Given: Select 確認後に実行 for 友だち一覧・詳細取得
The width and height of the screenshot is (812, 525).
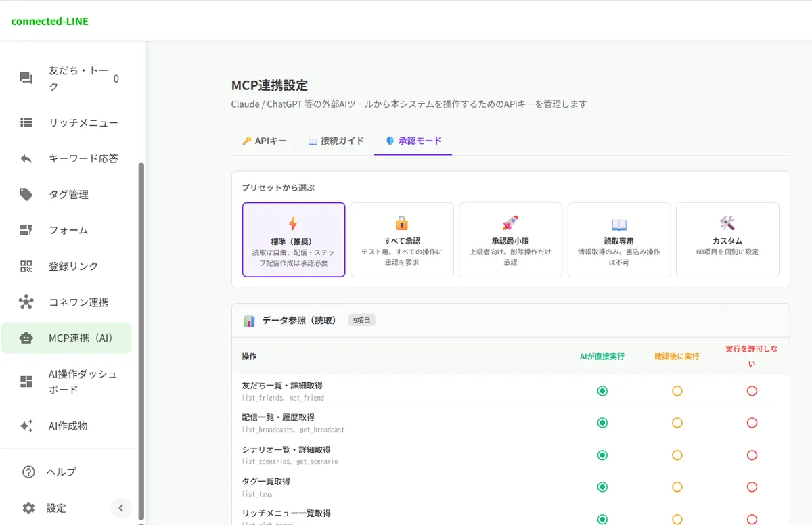Looking at the screenshot, I should [x=677, y=391].
